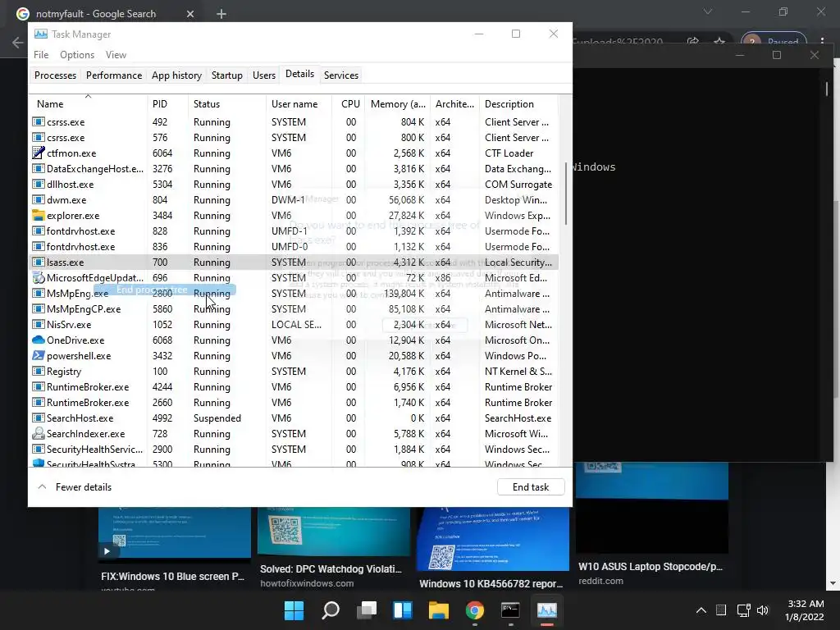Screen dimensions: 840x630
Task: Sort by the CPU column header
Action: tap(348, 104)
